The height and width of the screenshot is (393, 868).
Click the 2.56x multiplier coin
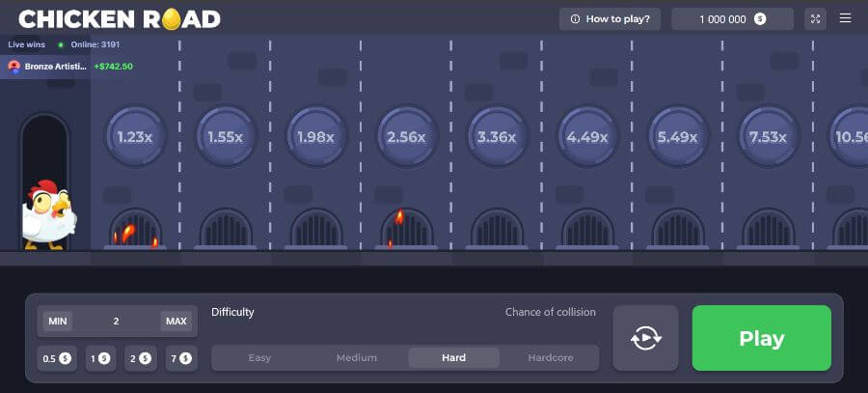point(406,137)
